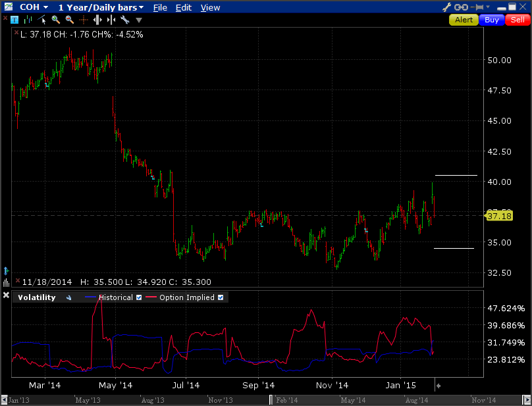Click the red Sell button
532x406 pixels.
point(518,20)
